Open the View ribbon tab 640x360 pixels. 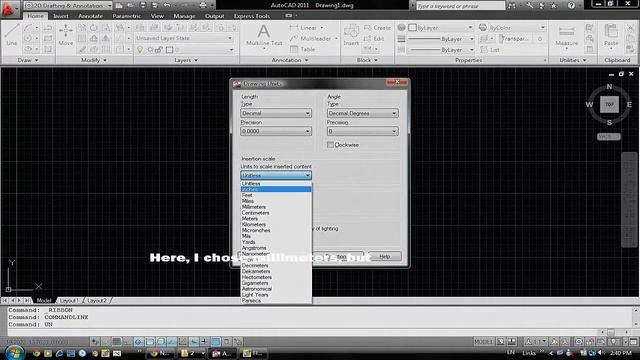click(x=157, y=16)
